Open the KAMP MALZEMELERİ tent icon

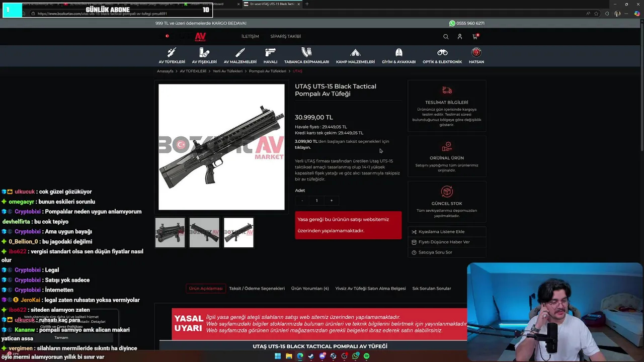coord(355,52)
